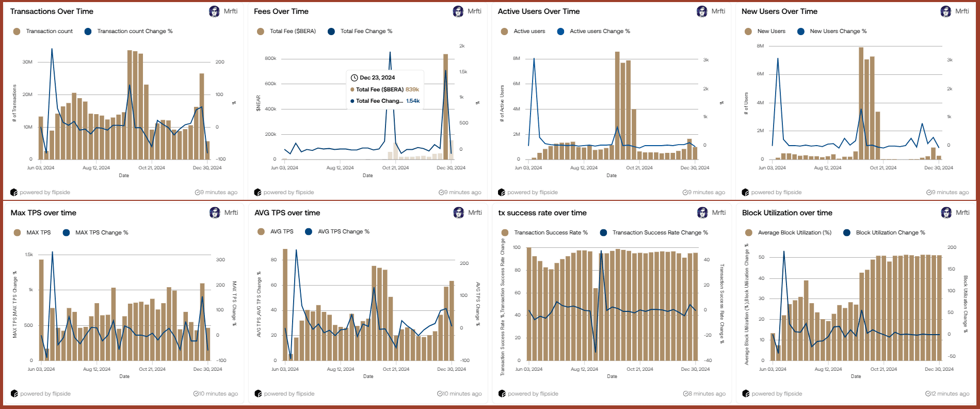Click Average Block Utilization (%) legend dot
The width and height of the screenshot is (980, 409).
749,233
